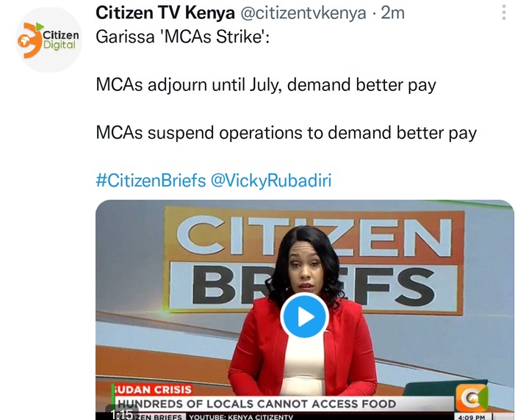Click the "Garissa 'MCAs Strike':" headline line

tap(183, 37)
